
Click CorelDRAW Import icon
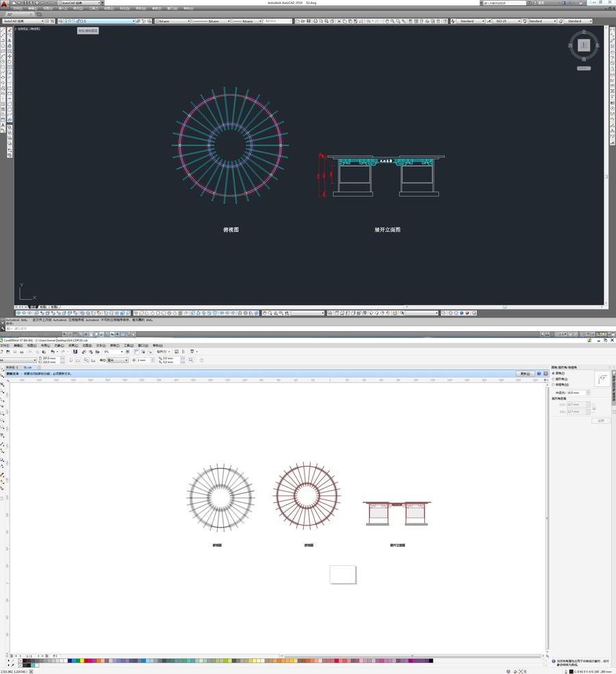(x=84, y=352)
